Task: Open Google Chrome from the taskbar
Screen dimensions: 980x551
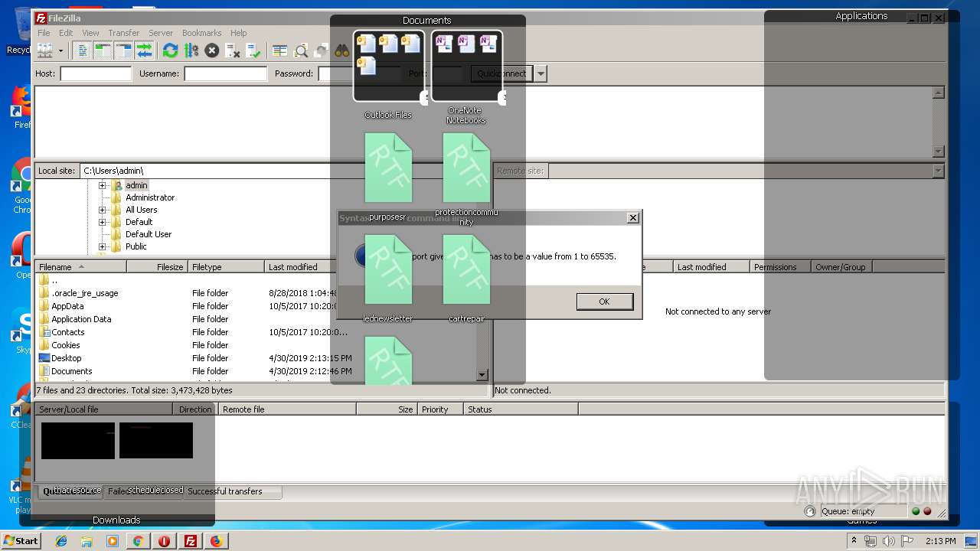Action: (x=138, y=541)
